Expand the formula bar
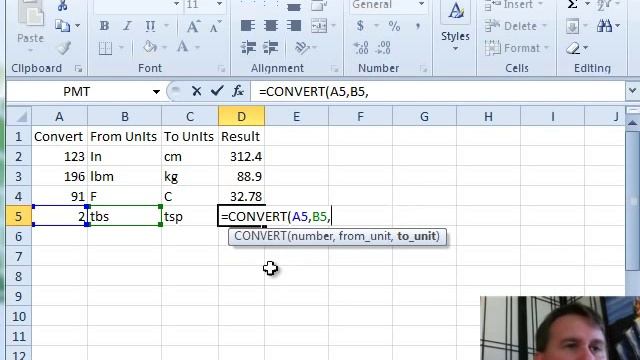The height and width of the screenshot is (360, 640). (x=632, y=91)
